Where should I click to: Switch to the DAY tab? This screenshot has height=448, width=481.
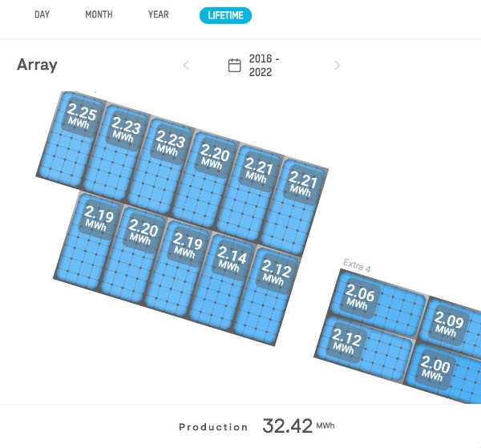coord(42,14)
